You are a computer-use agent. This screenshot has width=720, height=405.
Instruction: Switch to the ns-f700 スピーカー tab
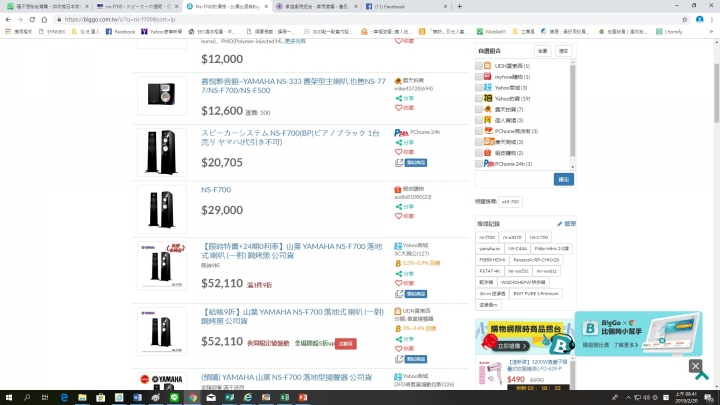coord(137,6)
